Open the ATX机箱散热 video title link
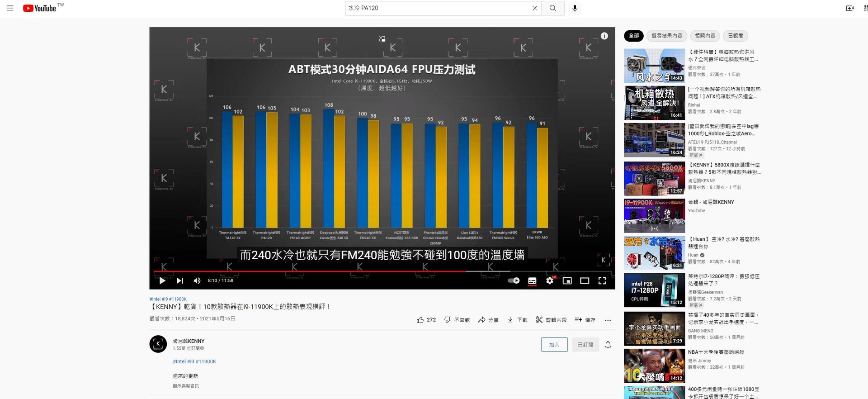Screen dimensions: 868x399 (x=724, y=93)
